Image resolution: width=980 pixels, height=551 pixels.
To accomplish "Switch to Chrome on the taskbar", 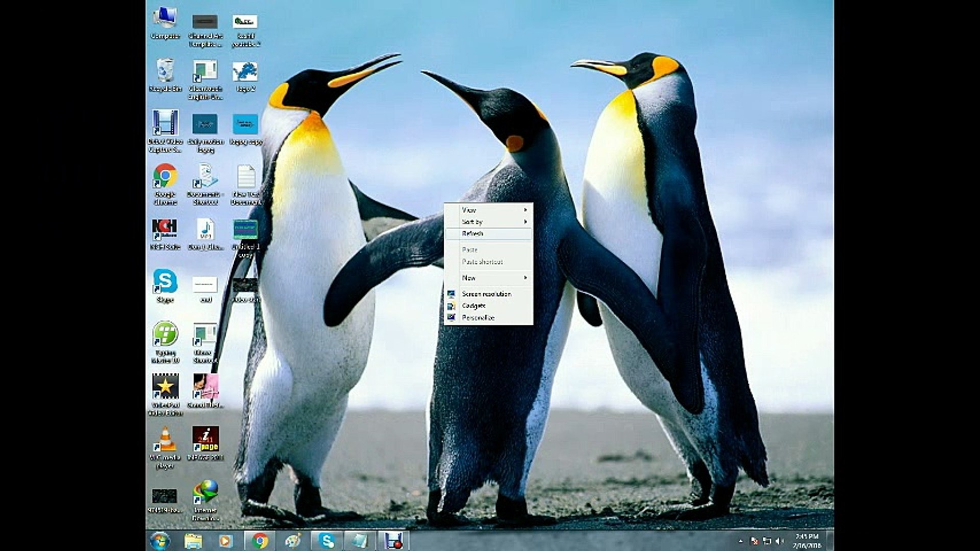I will [260, 541].
